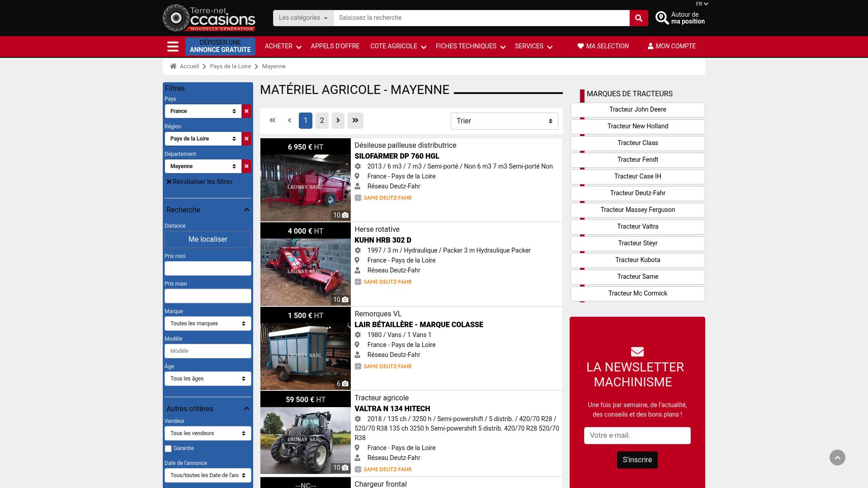
Task: Open the Les catégories search dropdown
Action: (303, 18)
